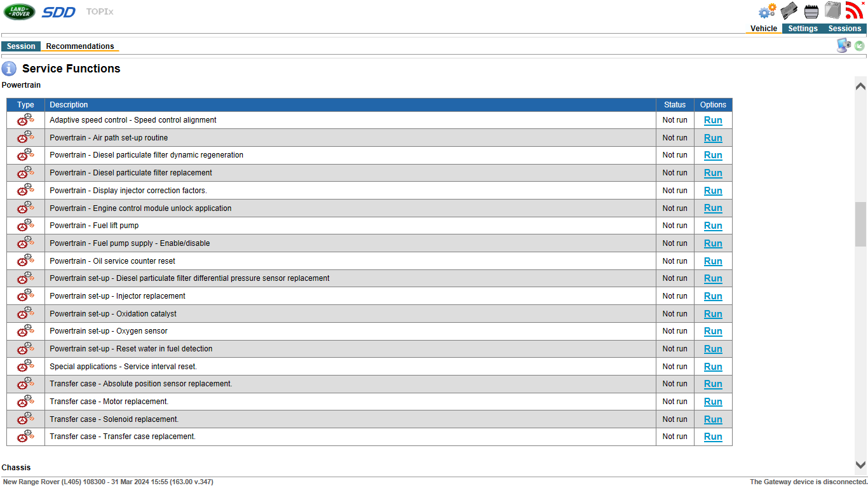
Task: Switch to the Sessions tab
Action: 844,29
